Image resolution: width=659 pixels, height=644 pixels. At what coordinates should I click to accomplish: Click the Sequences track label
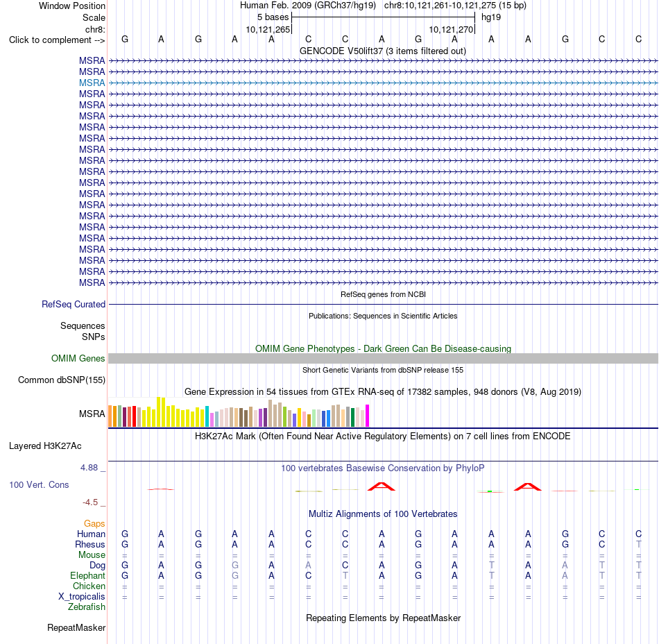(x=83, y=325)
